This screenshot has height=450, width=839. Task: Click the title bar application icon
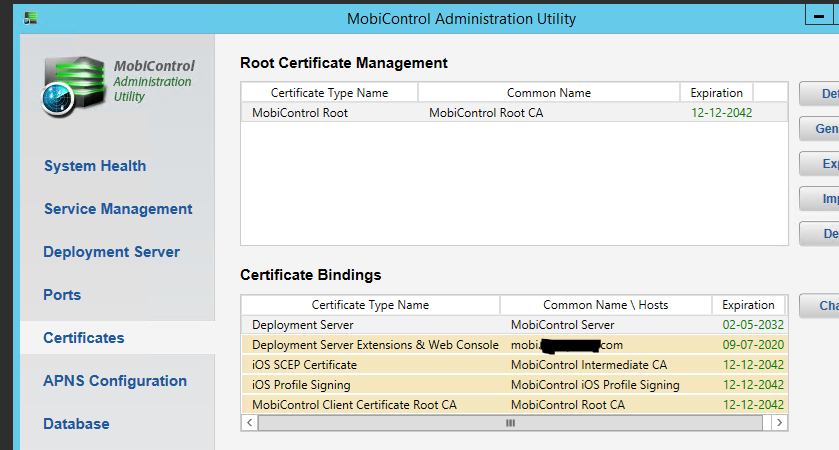coord(31,18)
